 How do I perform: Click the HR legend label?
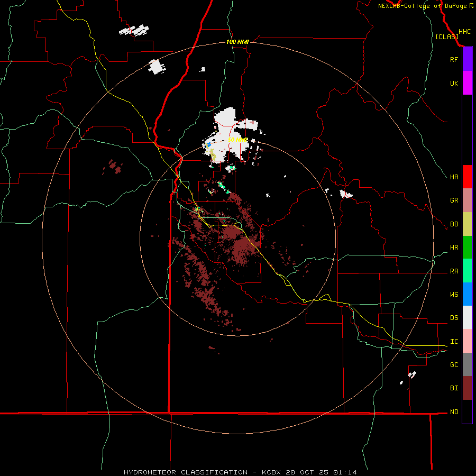[454, 248]
